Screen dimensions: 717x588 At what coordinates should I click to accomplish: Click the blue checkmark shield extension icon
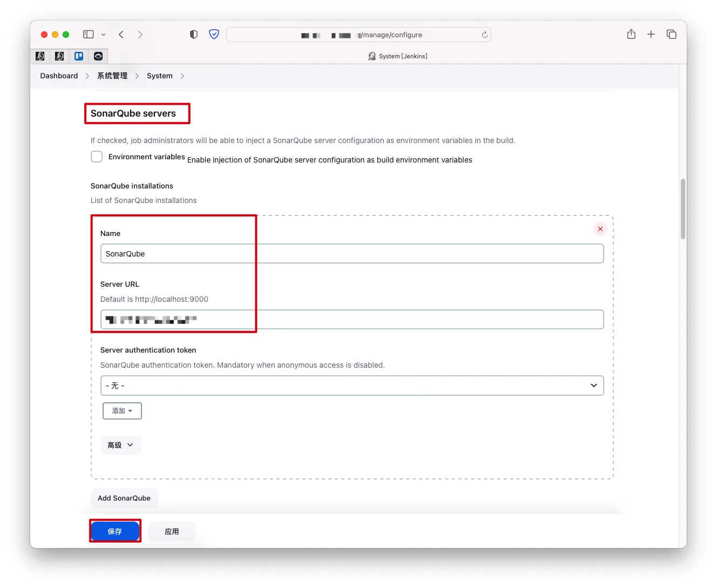click(x=214, y=35)
